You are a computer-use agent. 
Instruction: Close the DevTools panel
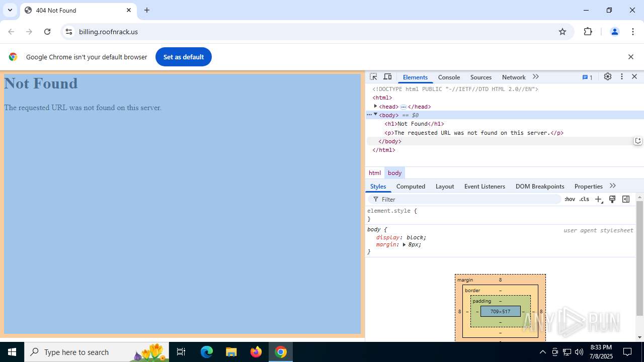tap(634, 77)
